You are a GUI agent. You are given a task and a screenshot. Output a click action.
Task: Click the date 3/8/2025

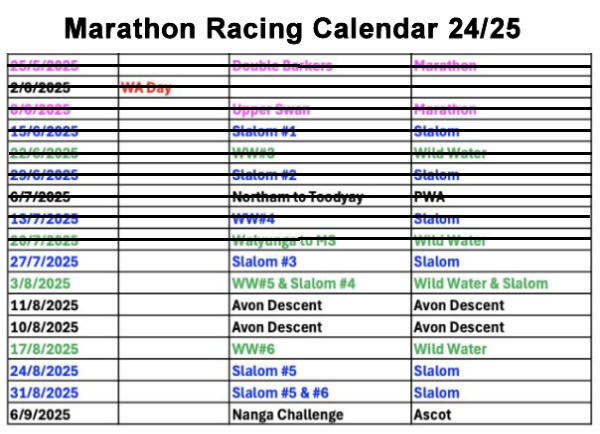tap(41, 283)
